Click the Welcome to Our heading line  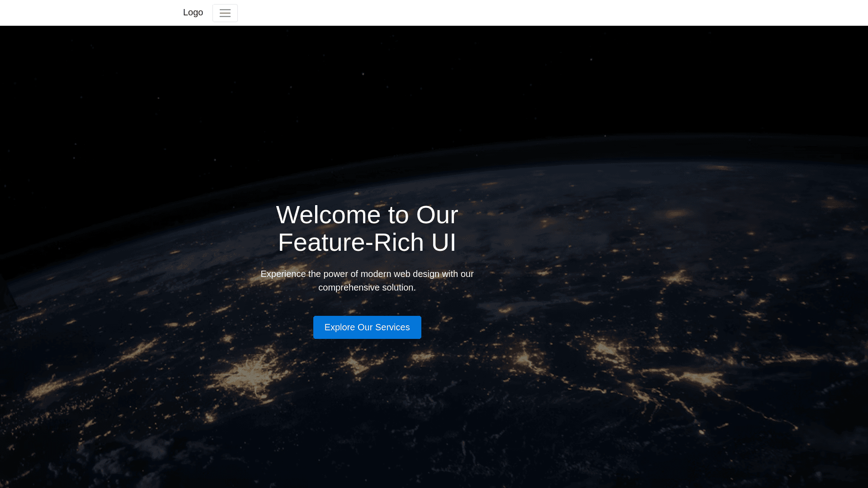[367, 215]
